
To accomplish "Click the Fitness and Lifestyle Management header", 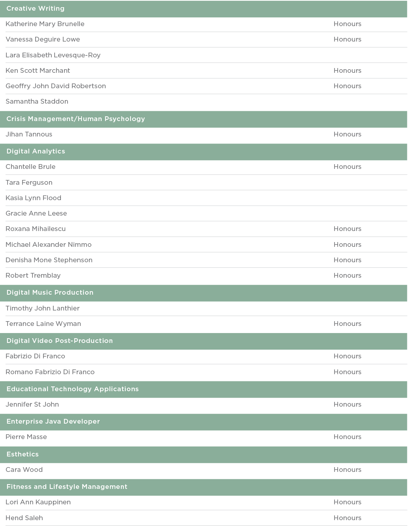I will [x=67, y=487].
